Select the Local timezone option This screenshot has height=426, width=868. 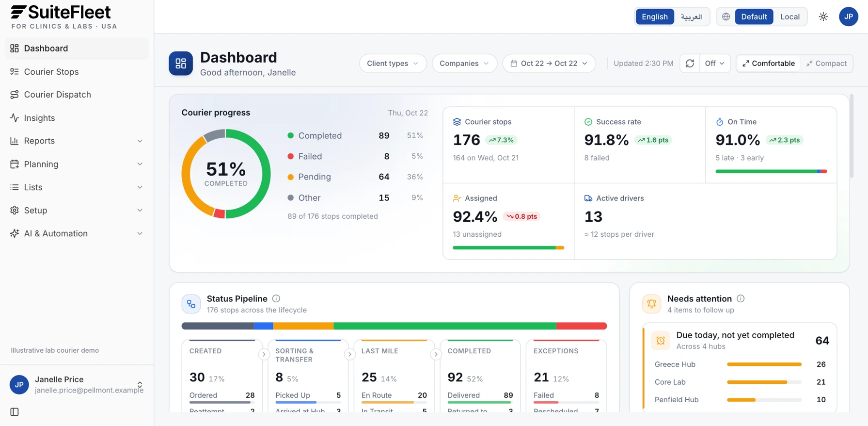[790, 17]
